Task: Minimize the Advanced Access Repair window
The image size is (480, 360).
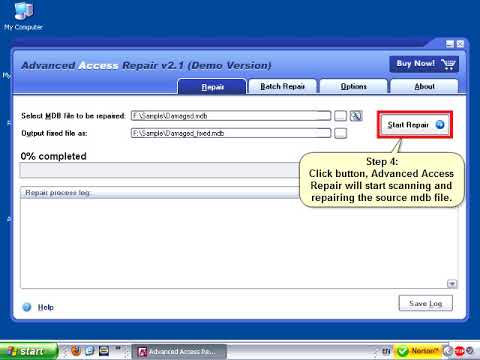Action: [450, 44]
